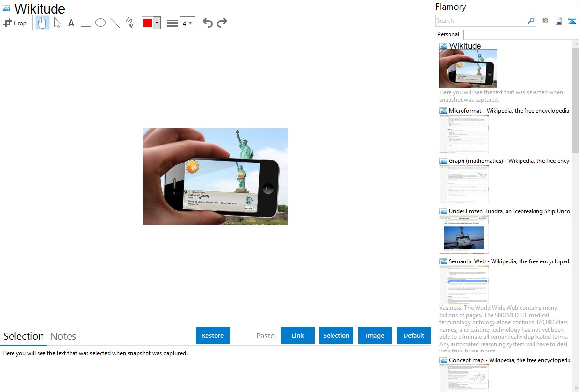The image size is (579, 392).
Task: Click the Flamory search field
Action: (481, 21)
